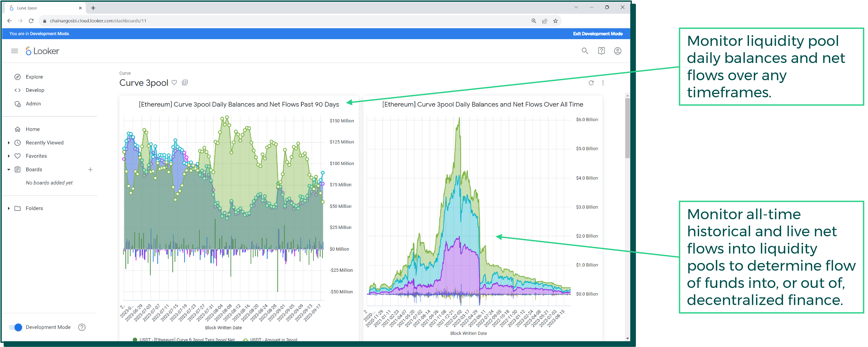868x347 pixels.
Task: Toggle USDT Curve.fi 3pool Txns legend entry
Action: (184, 340)
